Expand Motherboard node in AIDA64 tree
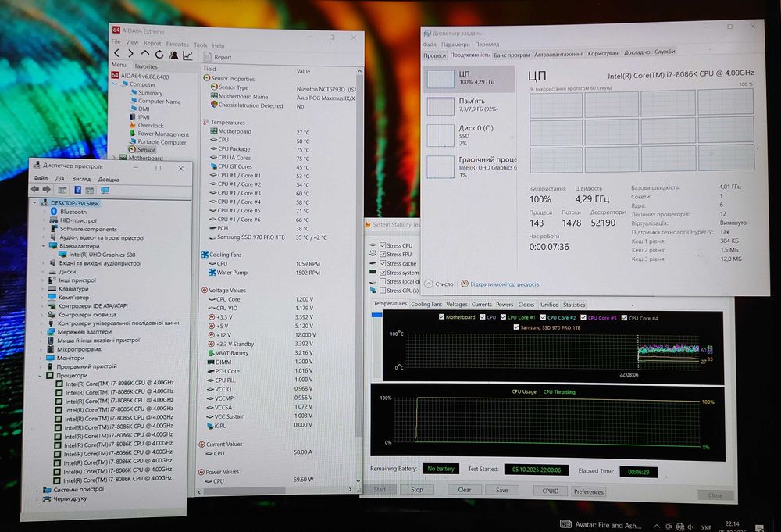This screenshot has height=532, width=781. (x=115, y=158)
